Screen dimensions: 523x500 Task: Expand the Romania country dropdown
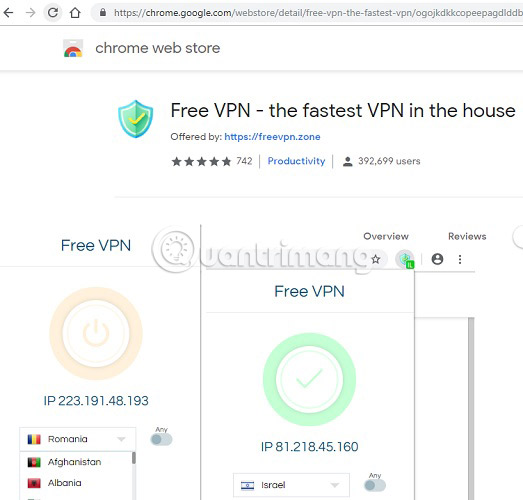click(x=78, y=439)
